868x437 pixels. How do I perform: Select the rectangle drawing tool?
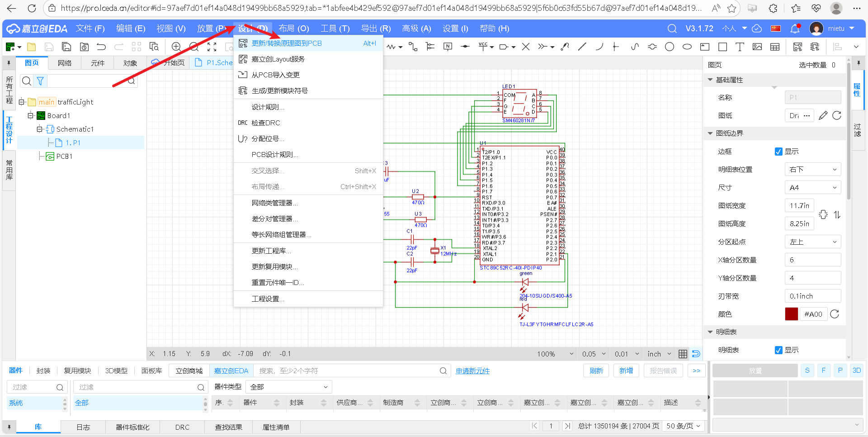(x=722, y=47)
